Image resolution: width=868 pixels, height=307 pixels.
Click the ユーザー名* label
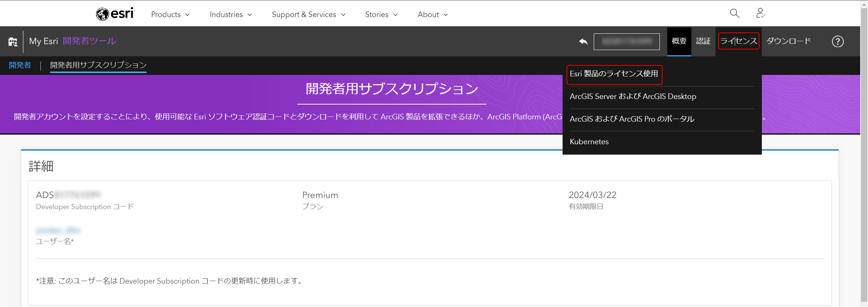[55, 241]
